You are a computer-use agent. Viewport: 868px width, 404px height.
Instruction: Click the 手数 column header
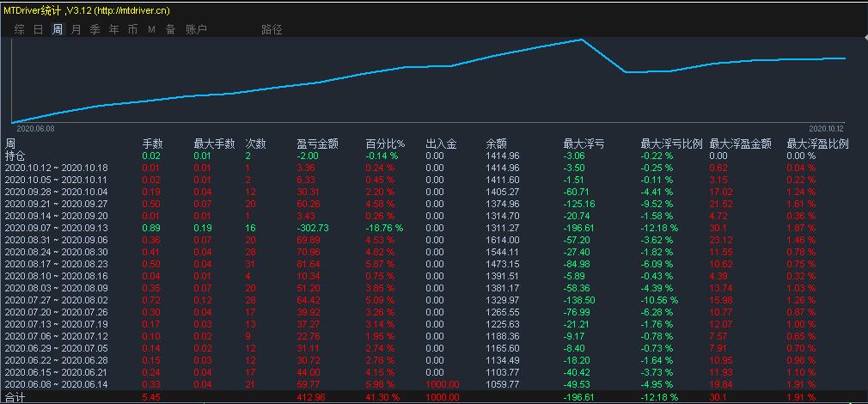pos(153,144)
